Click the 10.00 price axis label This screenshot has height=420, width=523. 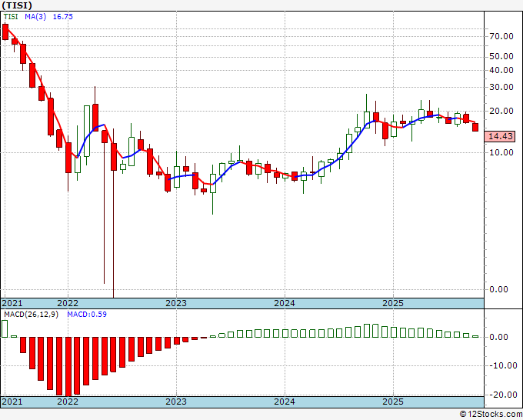point(501,152)
